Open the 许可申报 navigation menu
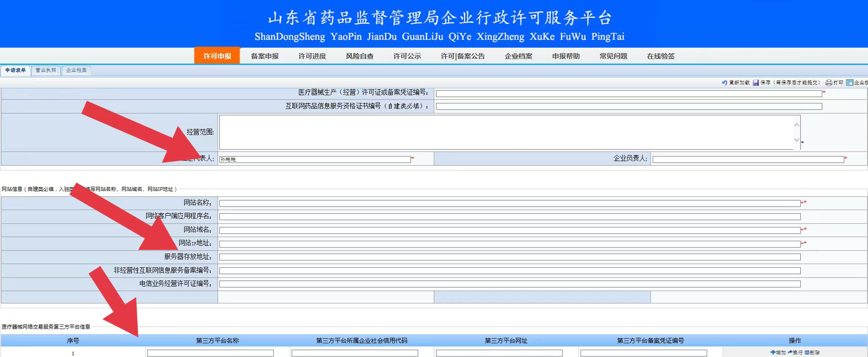Image resolution: width=868 pixels, height=357 pixels. pos(217,56)
